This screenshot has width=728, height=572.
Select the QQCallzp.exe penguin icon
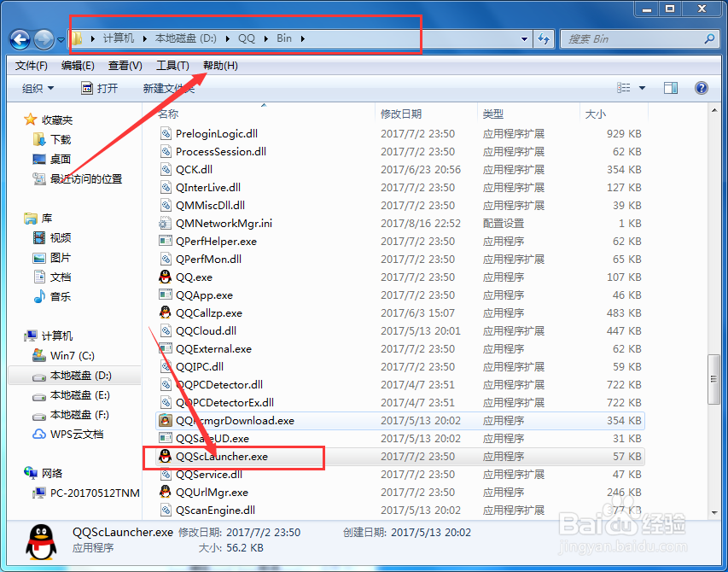165,313
